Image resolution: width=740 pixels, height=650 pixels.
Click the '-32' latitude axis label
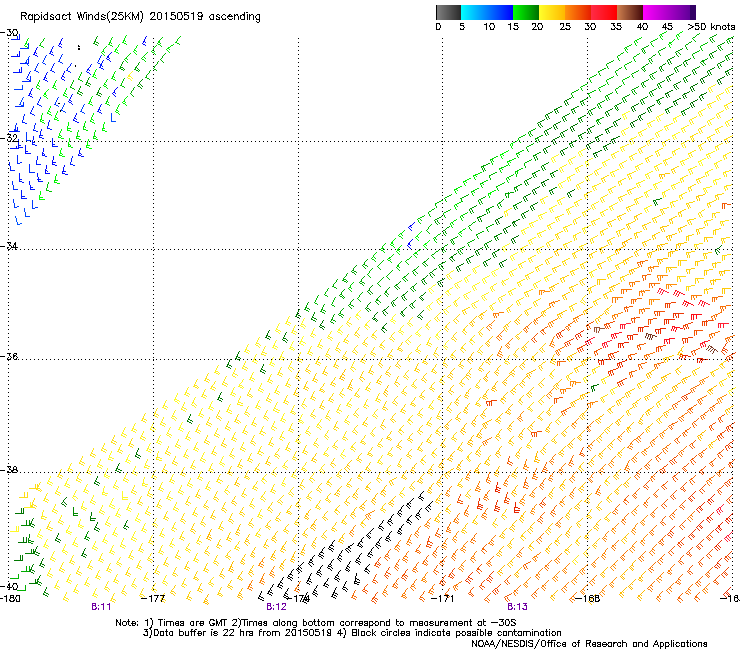pos(9,138)
